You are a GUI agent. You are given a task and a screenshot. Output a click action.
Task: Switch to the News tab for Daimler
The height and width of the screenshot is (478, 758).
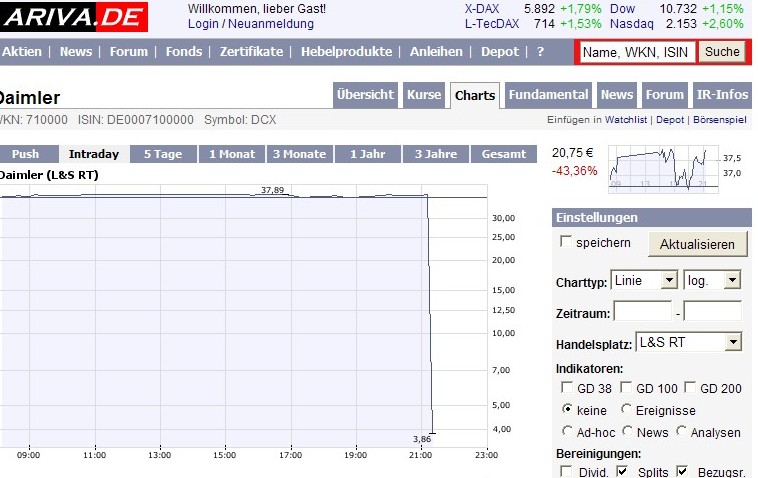[x=616, y=95]
